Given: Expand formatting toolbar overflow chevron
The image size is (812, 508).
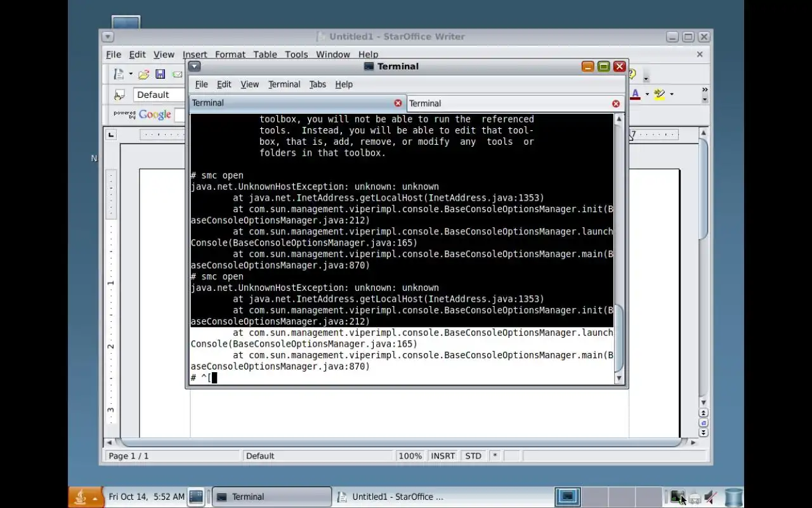Looking at the screenshot, I should click(705, 90).
